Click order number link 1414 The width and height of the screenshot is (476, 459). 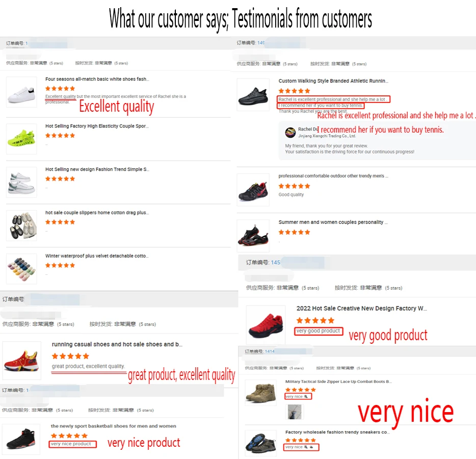(269, 351)
